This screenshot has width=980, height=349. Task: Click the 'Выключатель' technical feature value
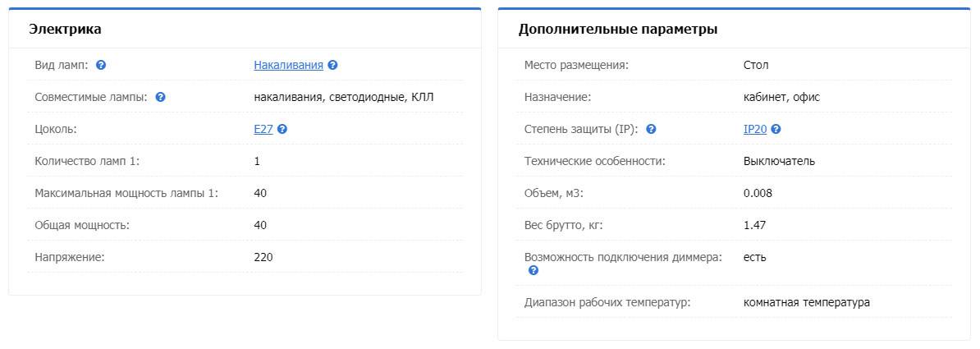coord(779,162)
